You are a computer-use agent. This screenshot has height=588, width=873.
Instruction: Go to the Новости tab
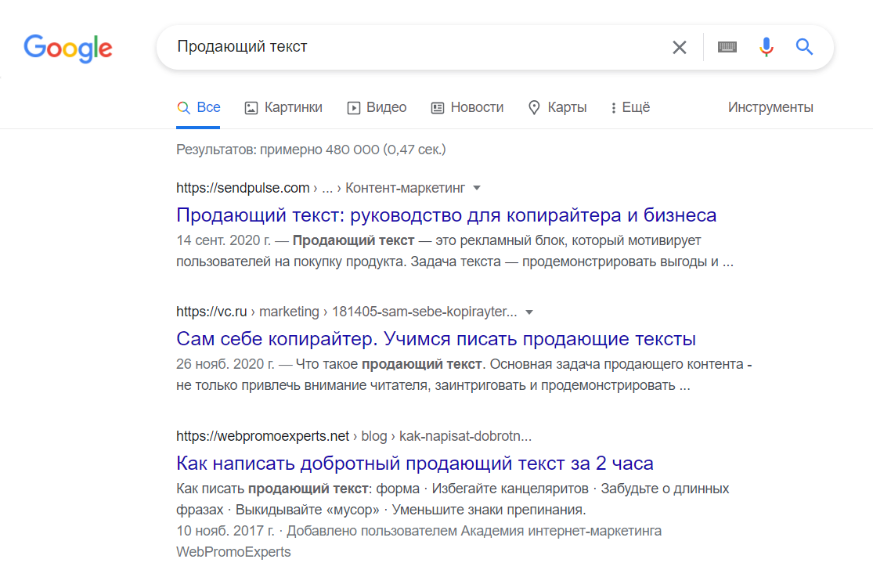[467, 108]
